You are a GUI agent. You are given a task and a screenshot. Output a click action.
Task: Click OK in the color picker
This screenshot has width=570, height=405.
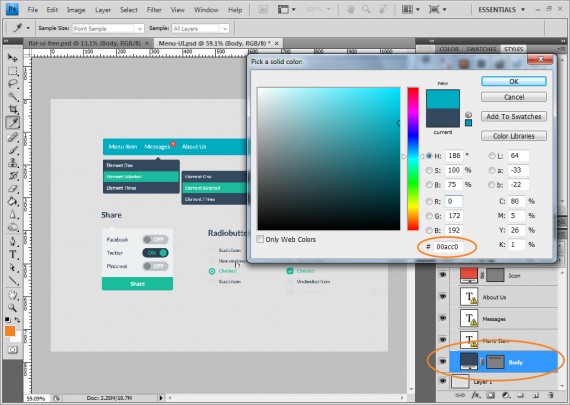514,81
